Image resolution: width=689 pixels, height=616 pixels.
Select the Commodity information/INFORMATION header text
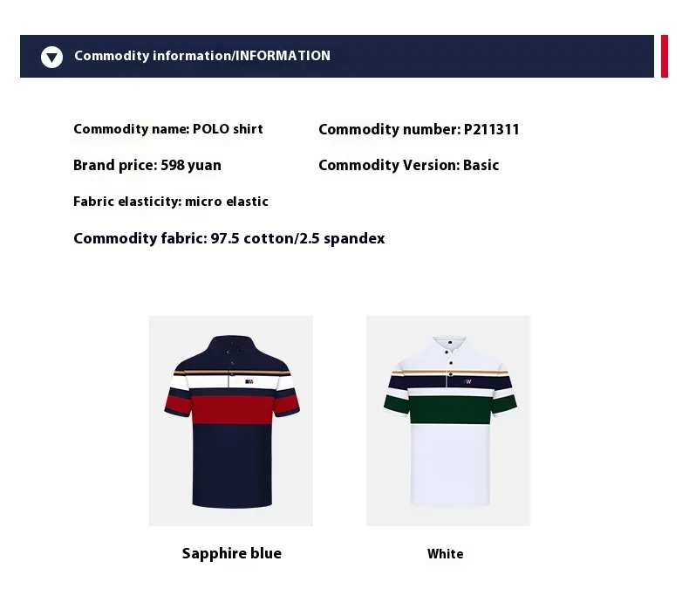coord(202,56)
